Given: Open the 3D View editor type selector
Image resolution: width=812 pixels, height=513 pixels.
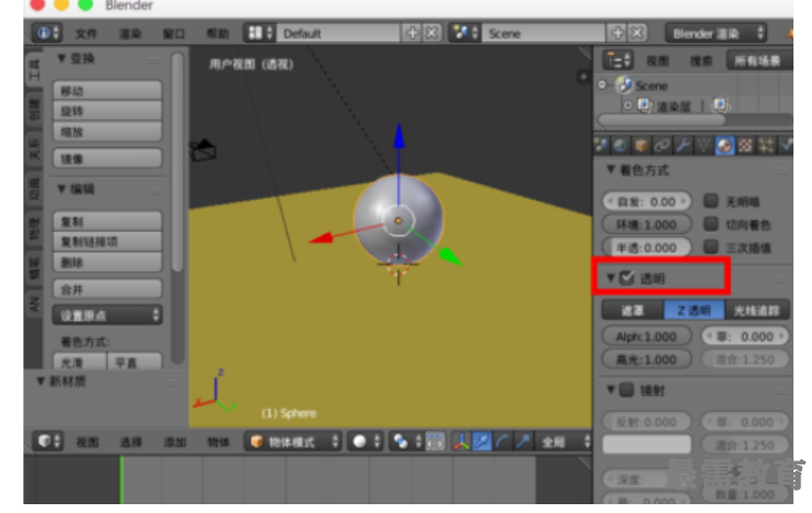Looking at the screenshot, I should click(x=49, y=442).
